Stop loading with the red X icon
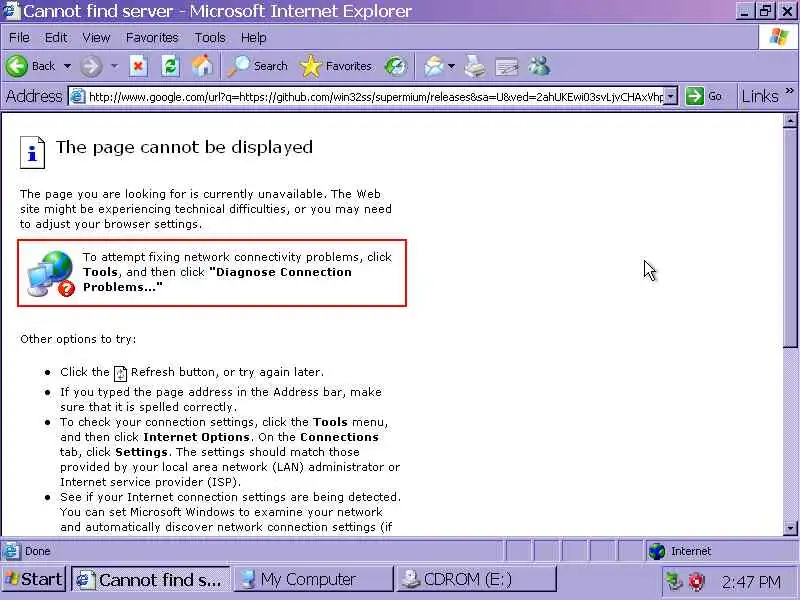Image resolution: width=800 pixels, height=600 pixels. point(138,66)
